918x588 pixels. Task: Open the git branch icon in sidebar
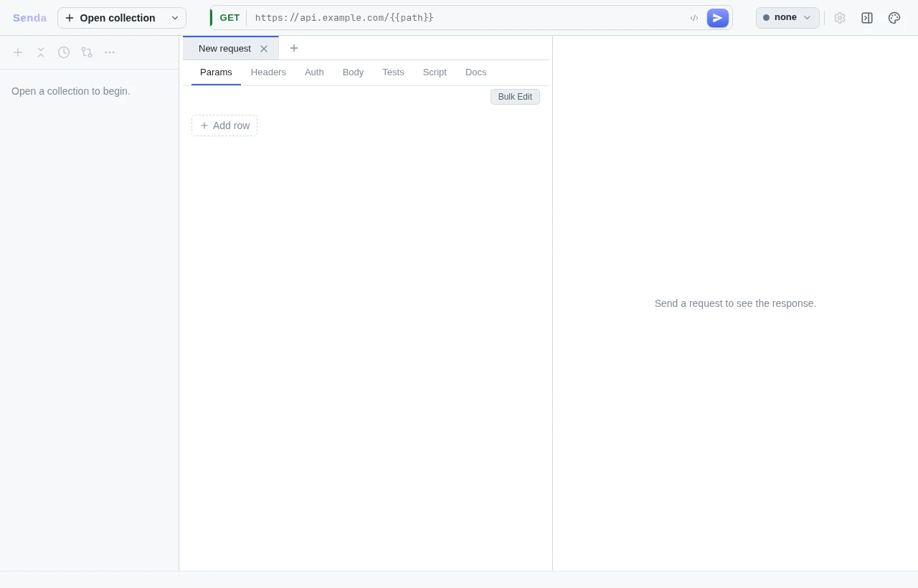pyautogui.click(x=87, y=52)
